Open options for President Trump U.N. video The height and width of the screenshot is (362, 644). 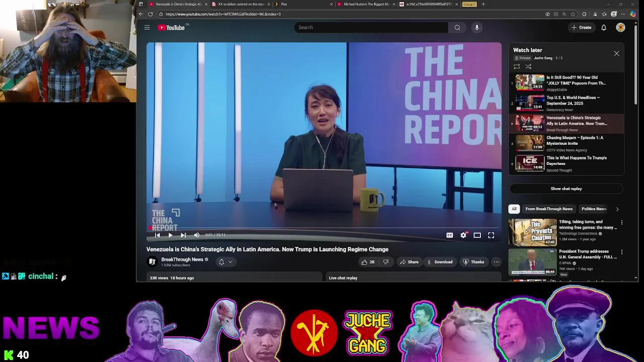(x=621, y=252)
